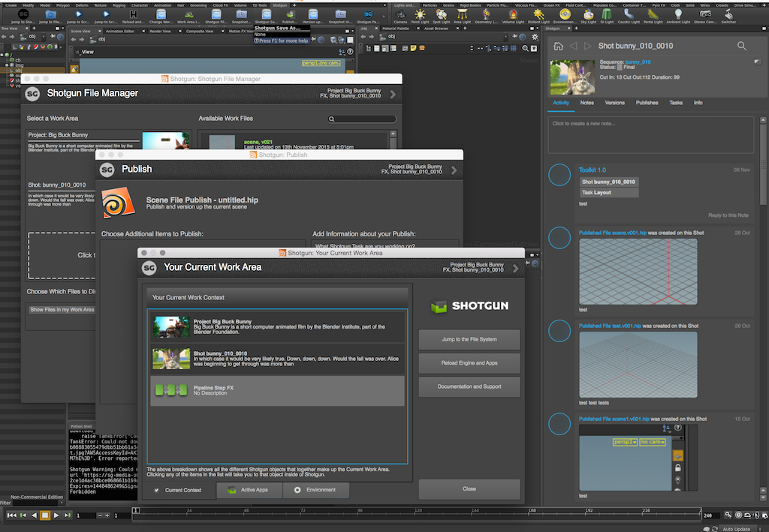Open Documentation and Support

coord(469,386)
